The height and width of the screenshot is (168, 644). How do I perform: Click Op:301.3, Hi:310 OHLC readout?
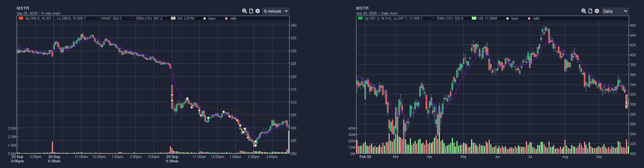pos(393,18)
